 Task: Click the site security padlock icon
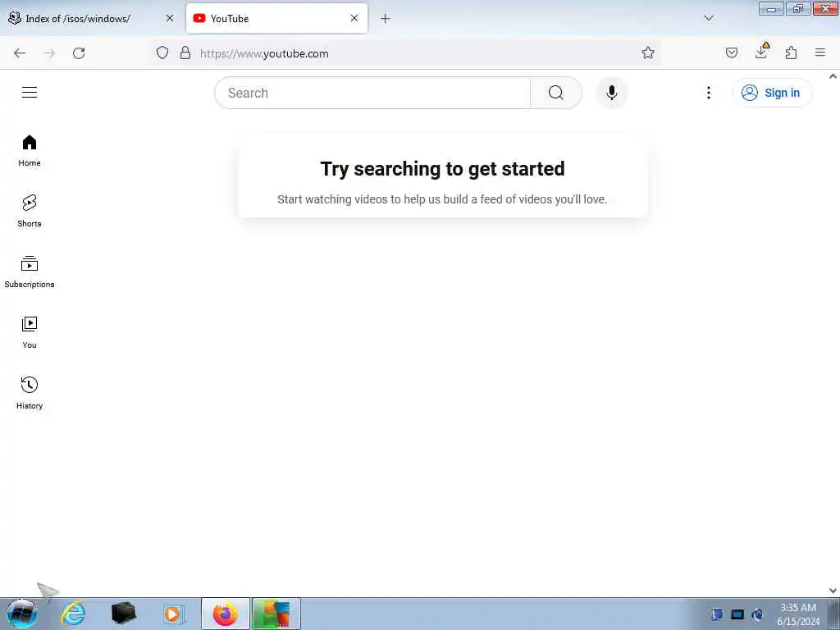click(x=185, y=52)
